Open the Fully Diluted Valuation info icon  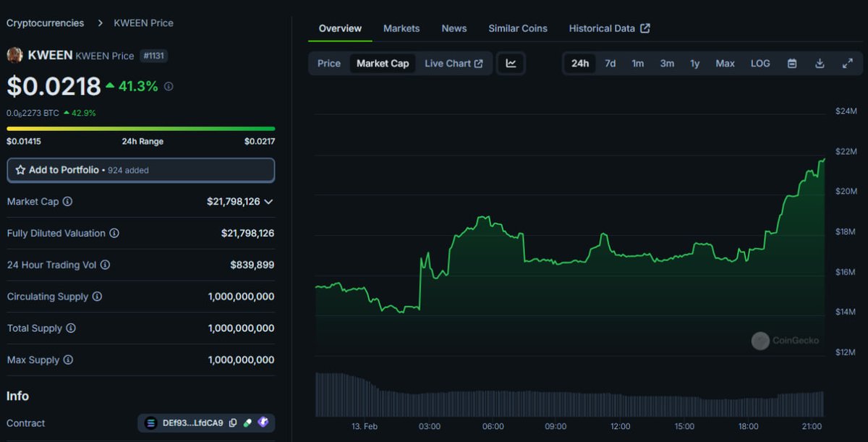114,234
